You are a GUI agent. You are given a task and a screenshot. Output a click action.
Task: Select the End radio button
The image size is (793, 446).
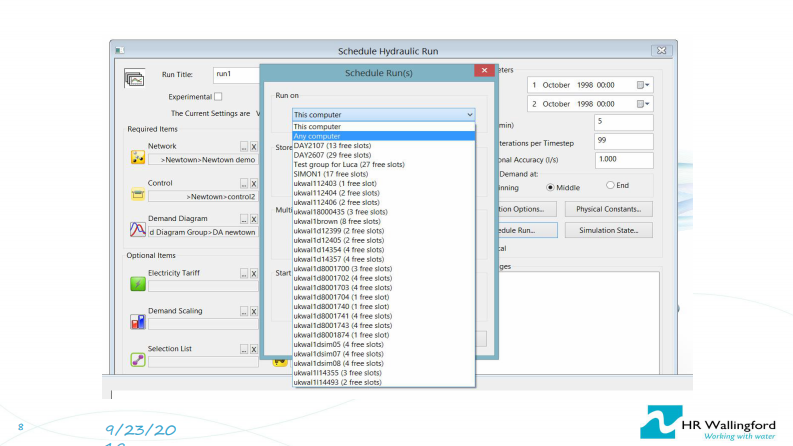pos(611,186)
